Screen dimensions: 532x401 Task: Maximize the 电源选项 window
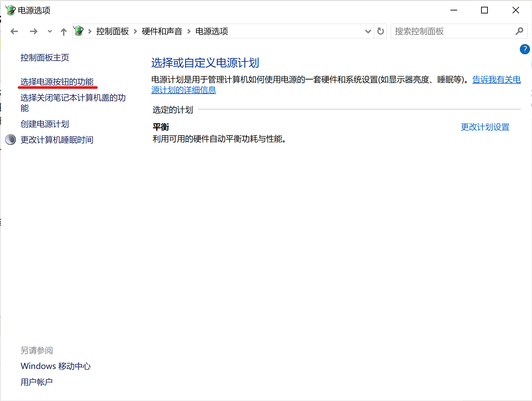(484, 10)
